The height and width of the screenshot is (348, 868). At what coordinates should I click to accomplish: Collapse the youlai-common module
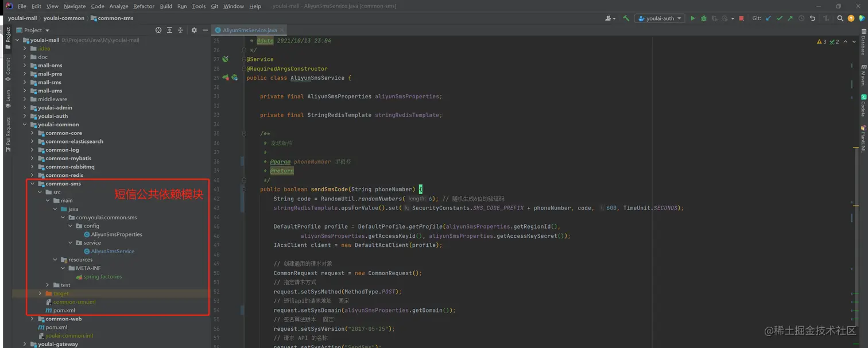pyautogui.click(x=25, y=125)
